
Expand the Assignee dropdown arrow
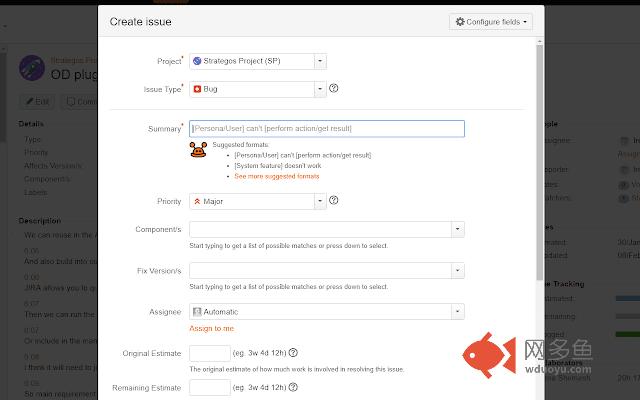tap(458, 312)
